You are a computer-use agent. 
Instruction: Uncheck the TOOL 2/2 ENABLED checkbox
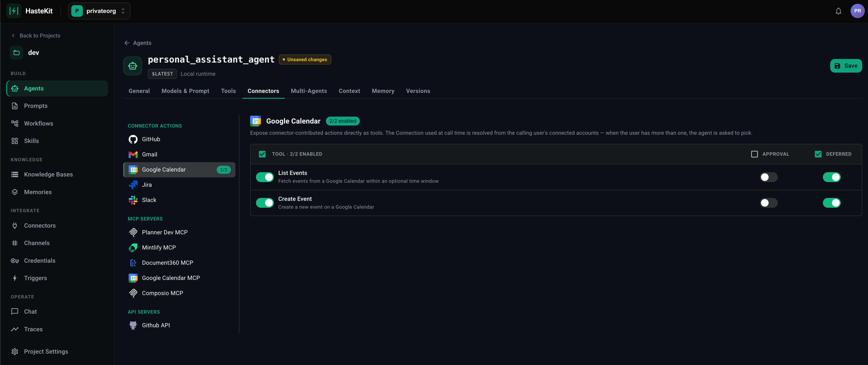(262, 154)
